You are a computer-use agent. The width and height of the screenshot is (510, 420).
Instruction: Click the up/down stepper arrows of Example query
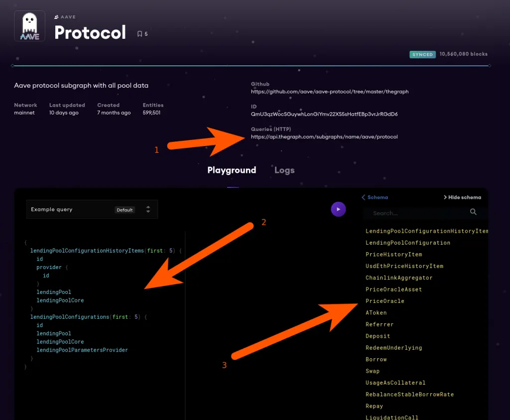click(x=148, y=209)
